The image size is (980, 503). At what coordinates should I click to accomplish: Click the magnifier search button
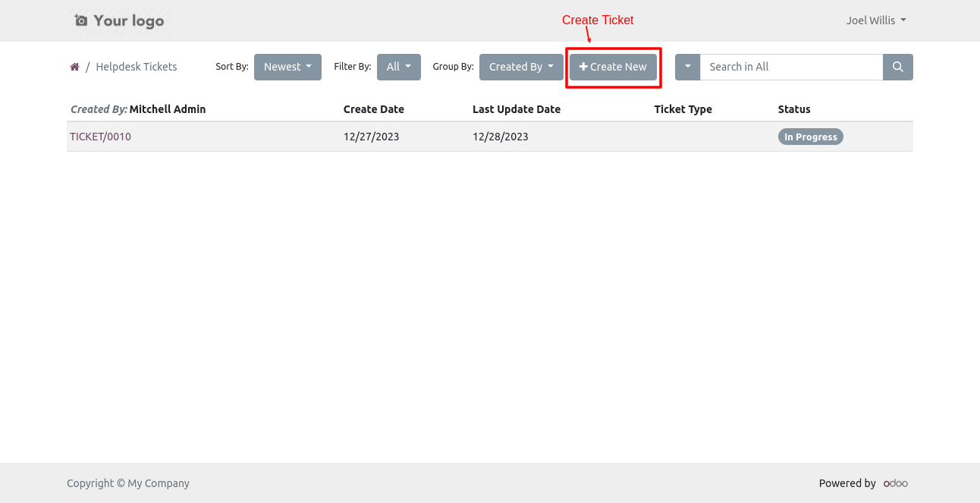[x=898, y=67]
